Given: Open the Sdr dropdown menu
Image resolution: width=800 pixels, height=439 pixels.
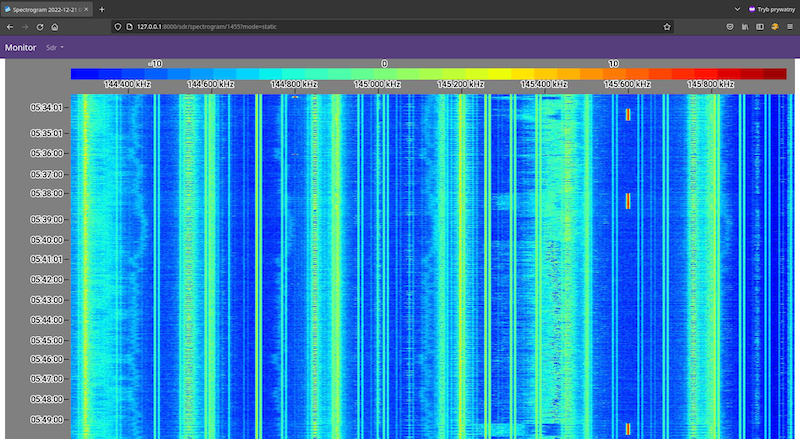Looking at the screenshot, I should (55, 47).
